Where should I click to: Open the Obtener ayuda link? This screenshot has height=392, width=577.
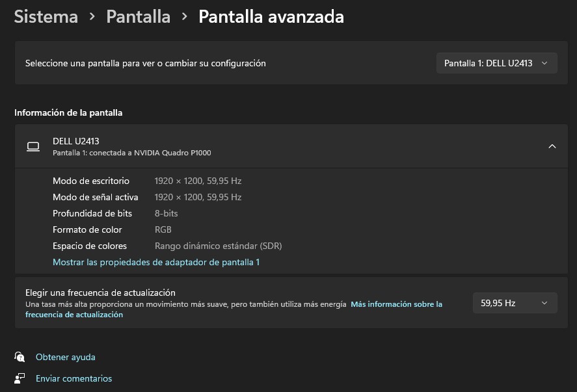66,357
